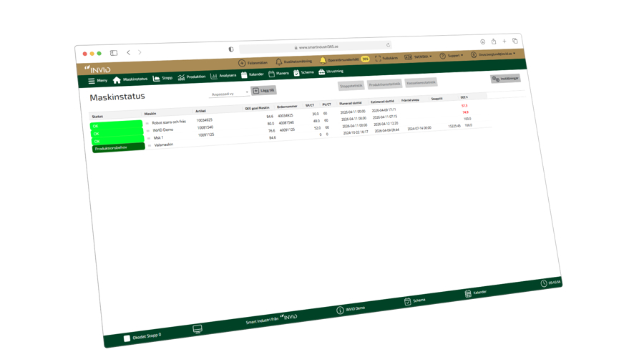This screenshot has height=362, width=644.
Task: Click the Felanmälan plus icon
Action: pos(242,64)
